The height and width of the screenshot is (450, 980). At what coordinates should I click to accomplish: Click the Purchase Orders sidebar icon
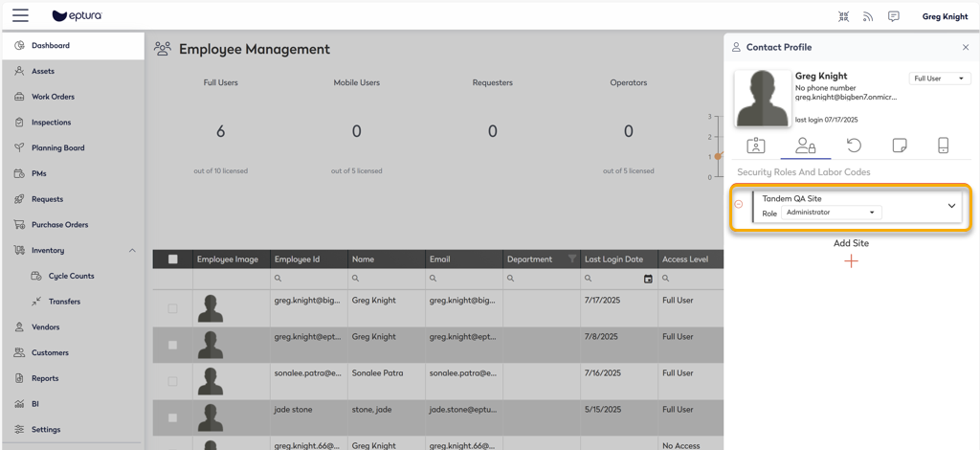pos(19,224)
